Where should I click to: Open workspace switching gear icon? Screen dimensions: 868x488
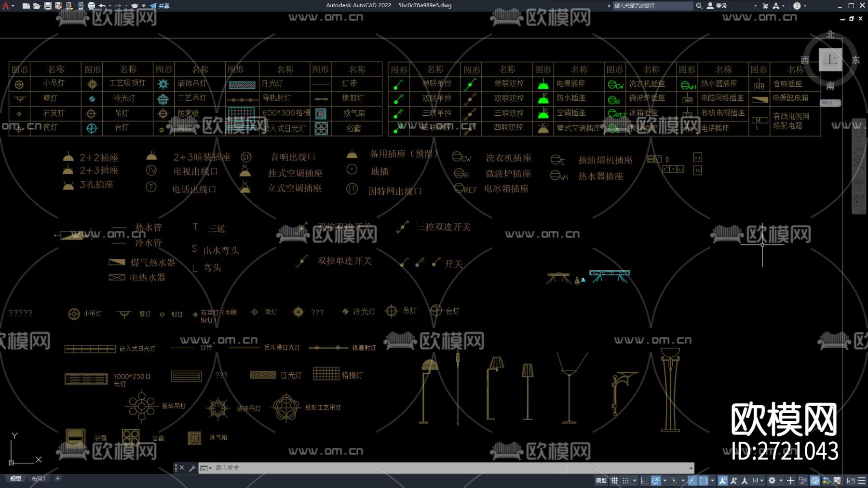(x=772, y=480)
